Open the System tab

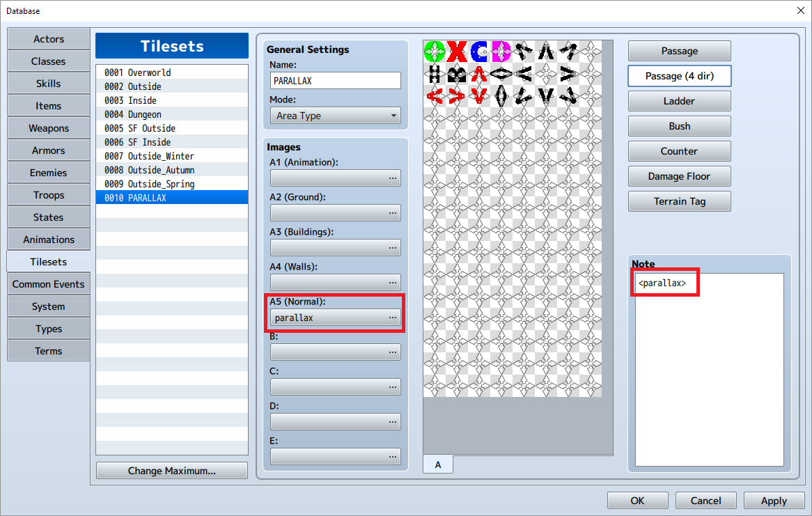click(x=49, y=306)
